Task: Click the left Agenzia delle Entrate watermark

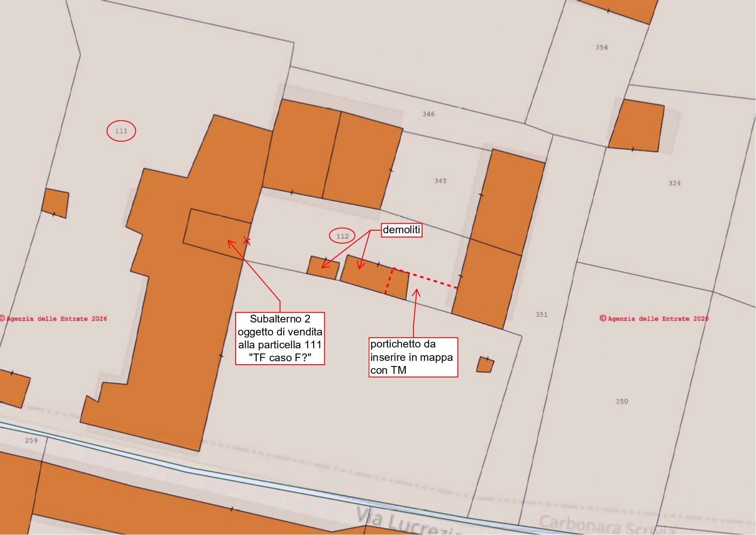Action: (x=54, y=319)
